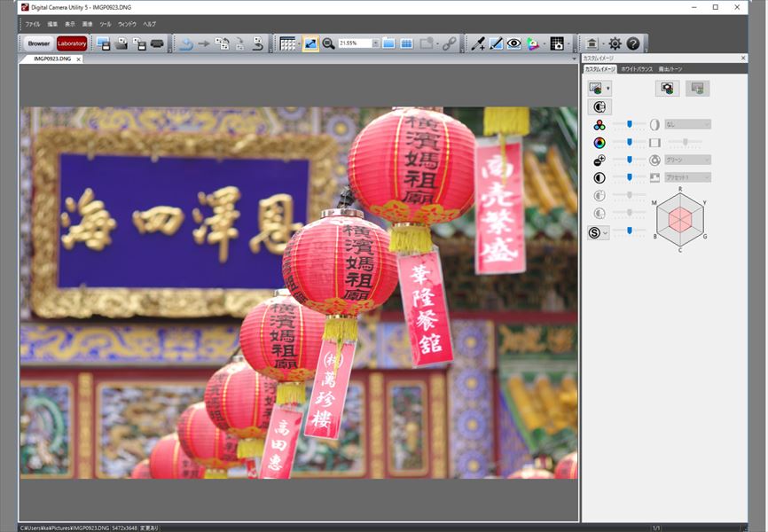The width and height of the screenshot is (768, 532).
Task: Select the IMGP0923.DNG document tab
Action: click(x=52, y=59)
